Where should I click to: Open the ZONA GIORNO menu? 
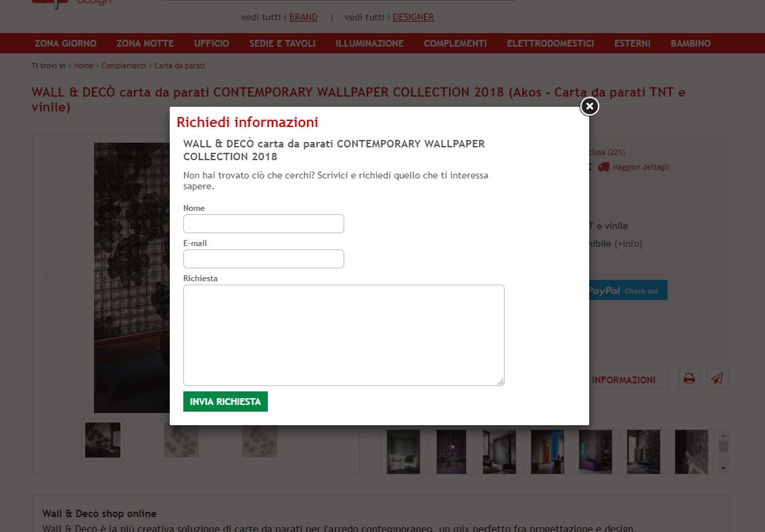66,43
